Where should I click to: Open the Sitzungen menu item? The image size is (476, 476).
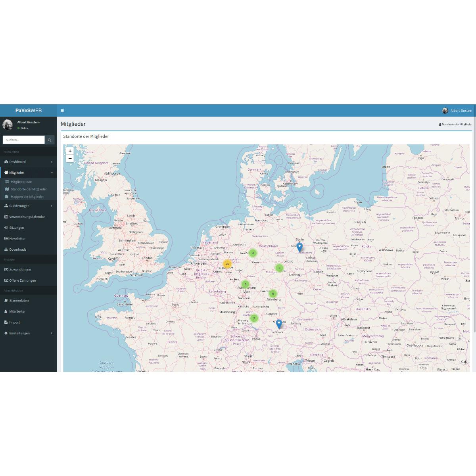[x=29, y=228]
